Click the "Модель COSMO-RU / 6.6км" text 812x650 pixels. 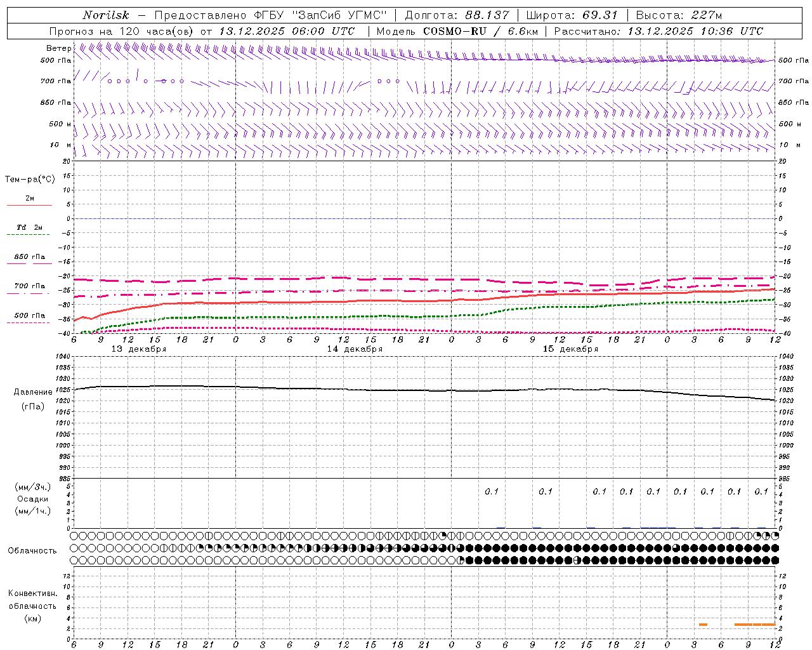pyautogui.click(x=457, y=31)
